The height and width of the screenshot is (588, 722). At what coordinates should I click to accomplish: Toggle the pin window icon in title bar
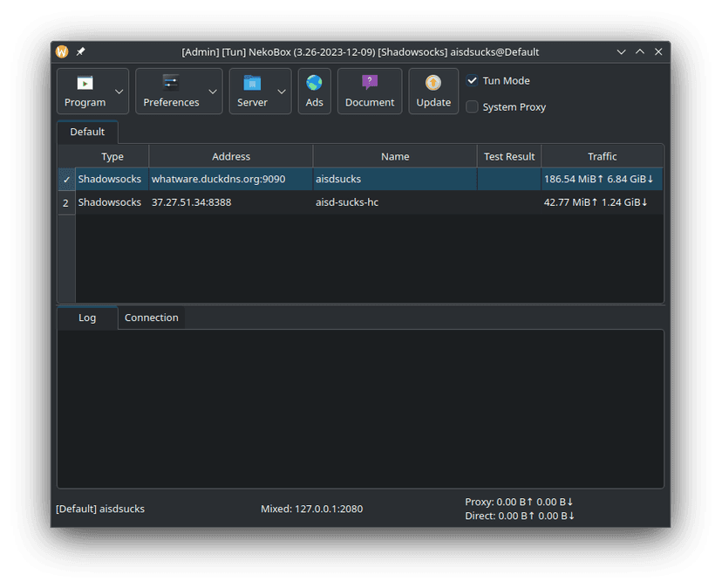coord(80,51)
